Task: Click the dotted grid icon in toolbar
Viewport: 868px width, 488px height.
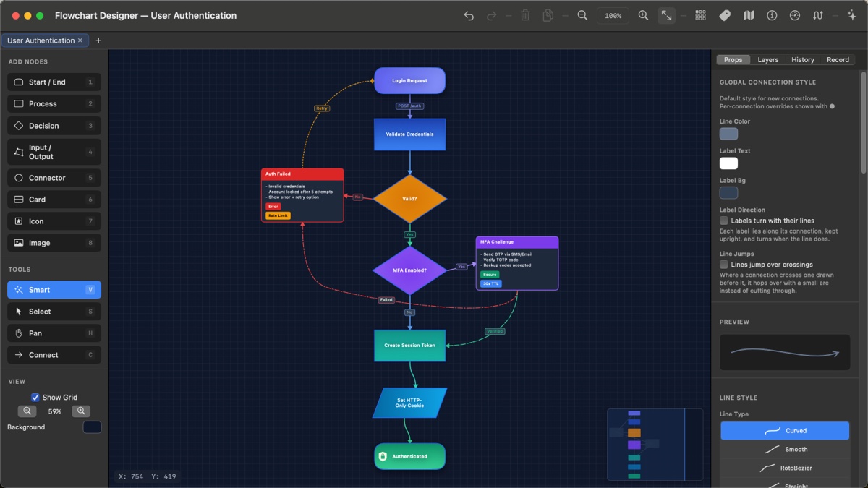Action: 700,16
